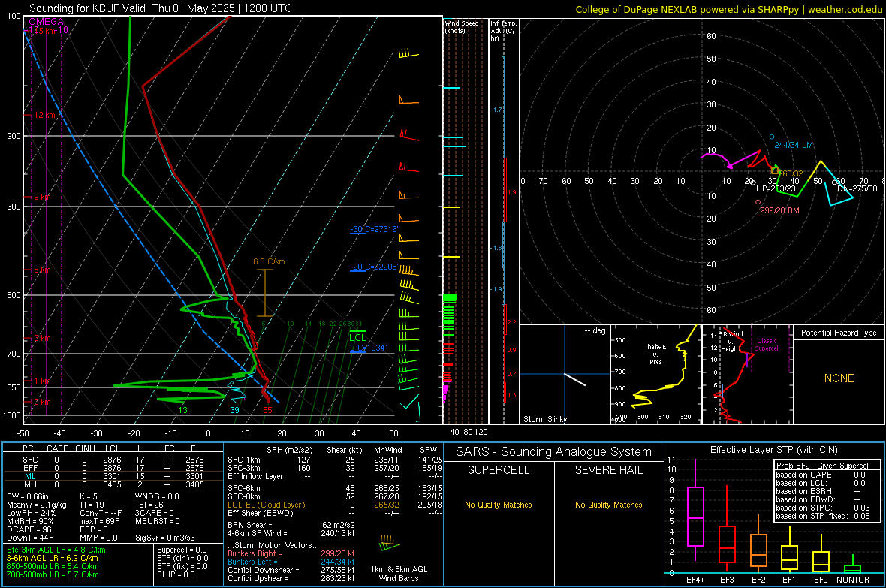Click the 3 km height marker label
Viewport: 886px width, 588px height.
click(42, 338)
